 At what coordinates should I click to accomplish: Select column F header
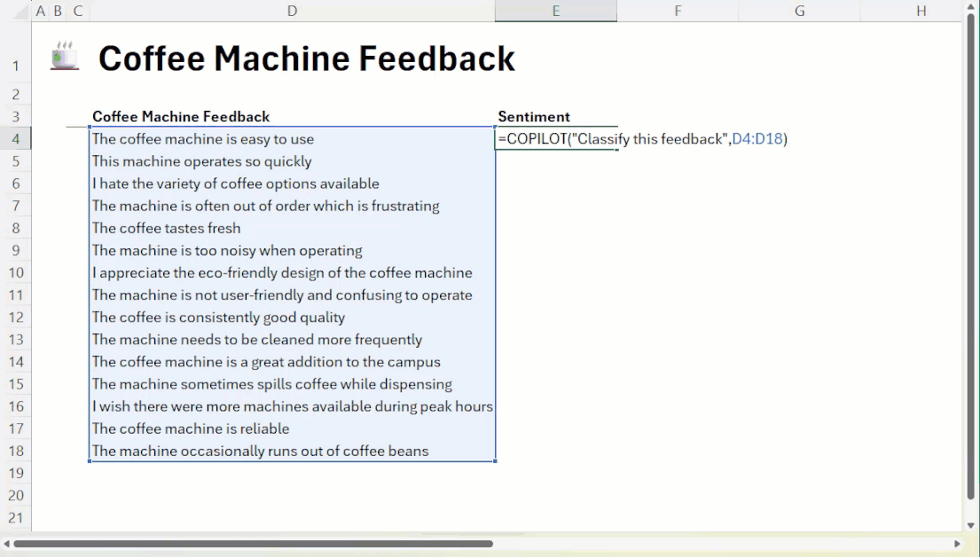click(x=678, y=11)
